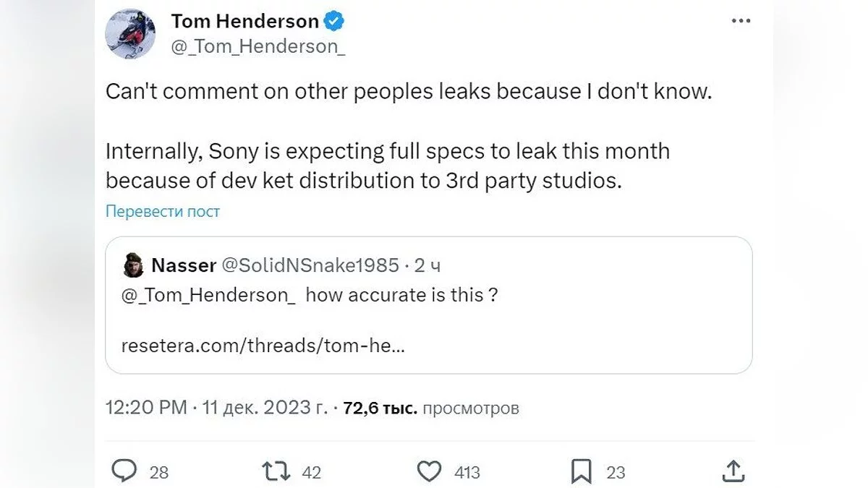Open the resetera.com thread link

(x=263, y=345)
